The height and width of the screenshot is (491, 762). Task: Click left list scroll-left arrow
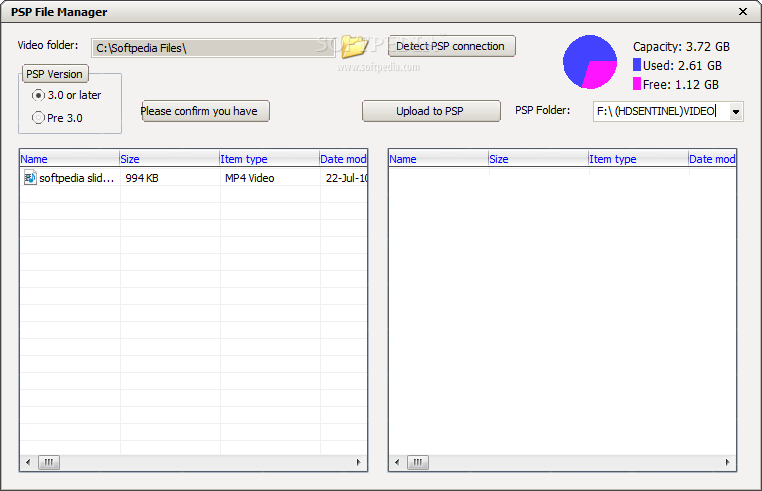pos(28,462)
